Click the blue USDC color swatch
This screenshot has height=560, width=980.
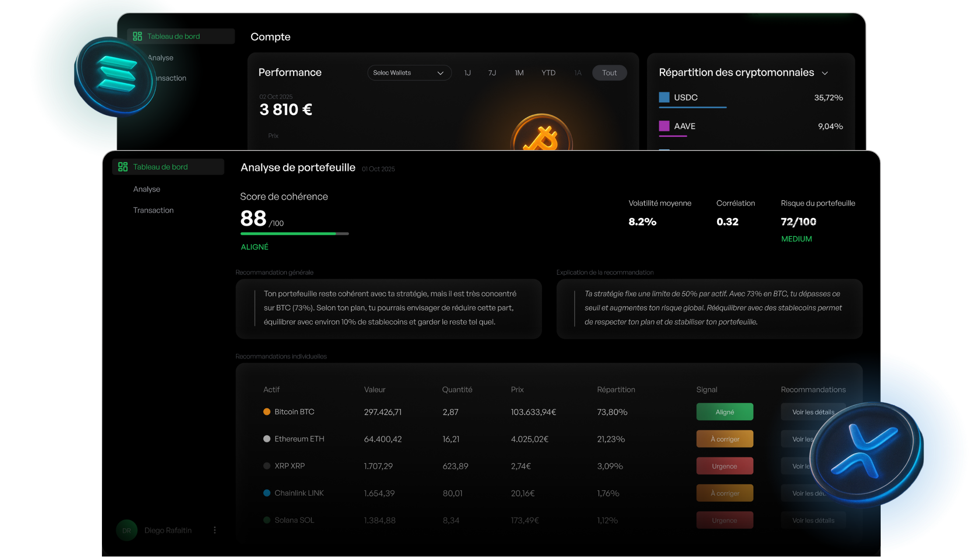664,97
